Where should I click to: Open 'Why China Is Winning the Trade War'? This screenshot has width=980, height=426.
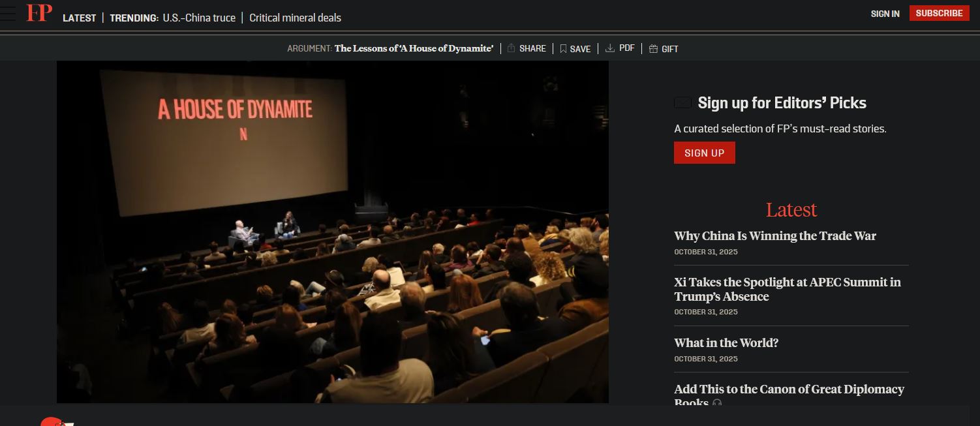774,236
